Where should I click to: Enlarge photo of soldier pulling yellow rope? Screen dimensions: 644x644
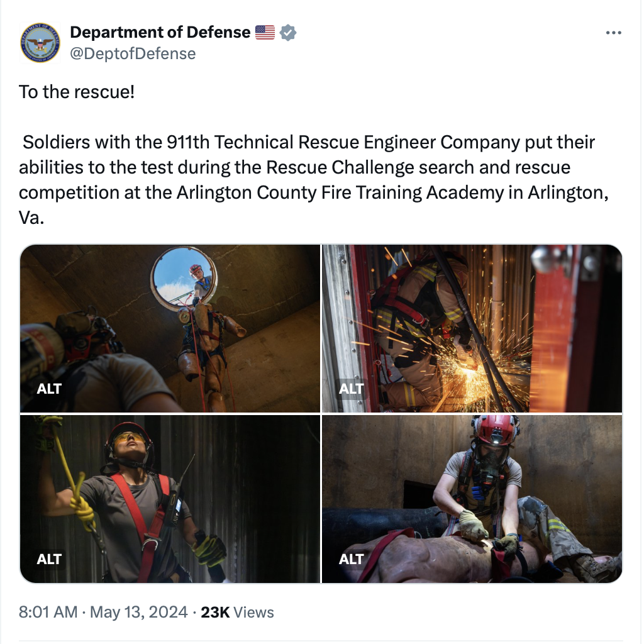(x=170, y=499)
